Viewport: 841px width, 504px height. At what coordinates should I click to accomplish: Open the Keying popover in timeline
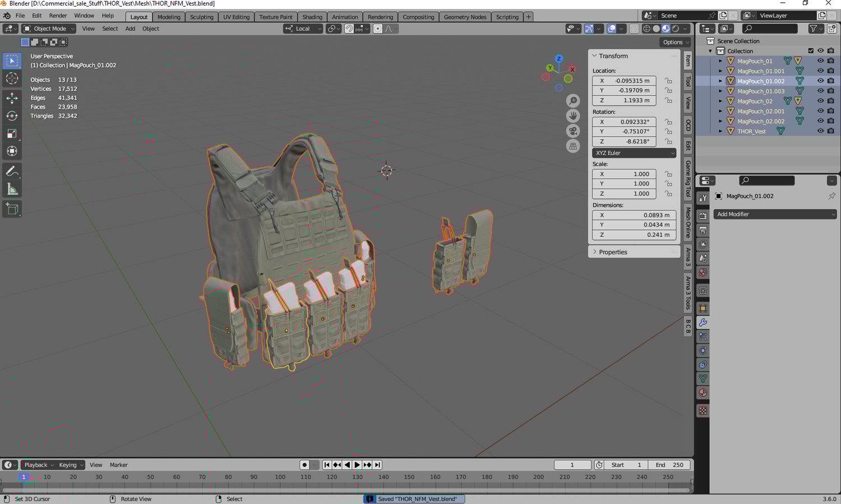pyautogui.click(x=71, y=465)
